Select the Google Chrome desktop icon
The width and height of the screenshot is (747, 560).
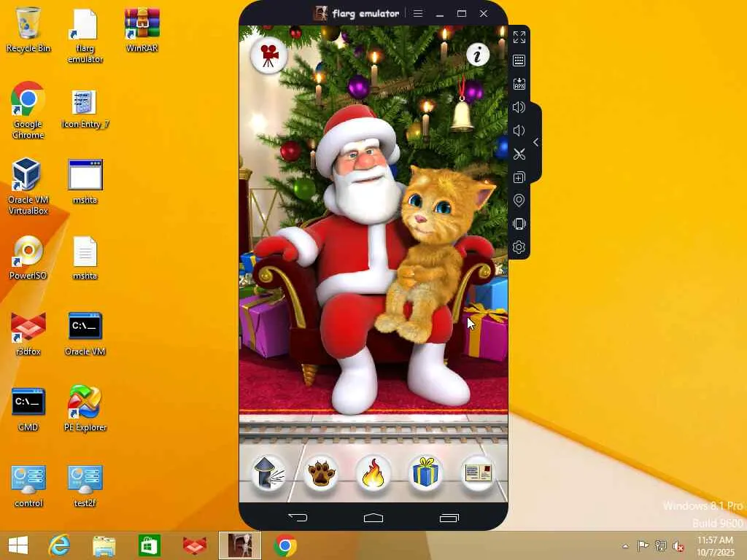(28, 111)
